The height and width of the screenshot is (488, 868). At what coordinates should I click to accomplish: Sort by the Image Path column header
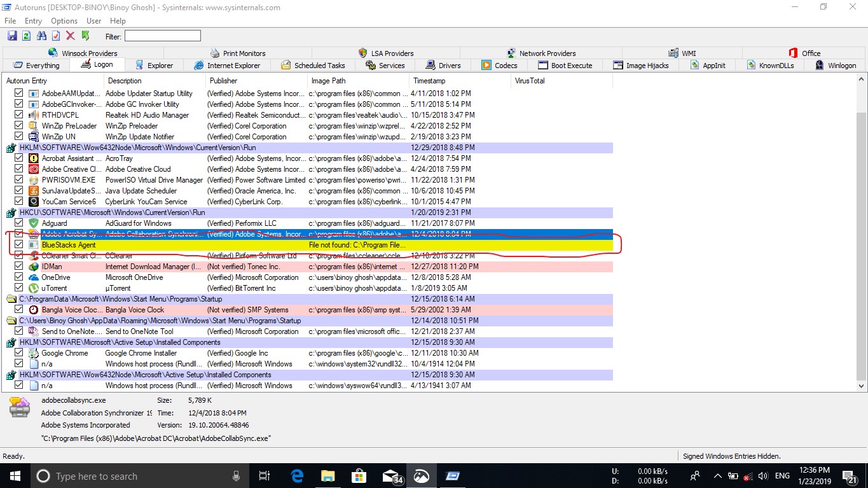[359, 81]
